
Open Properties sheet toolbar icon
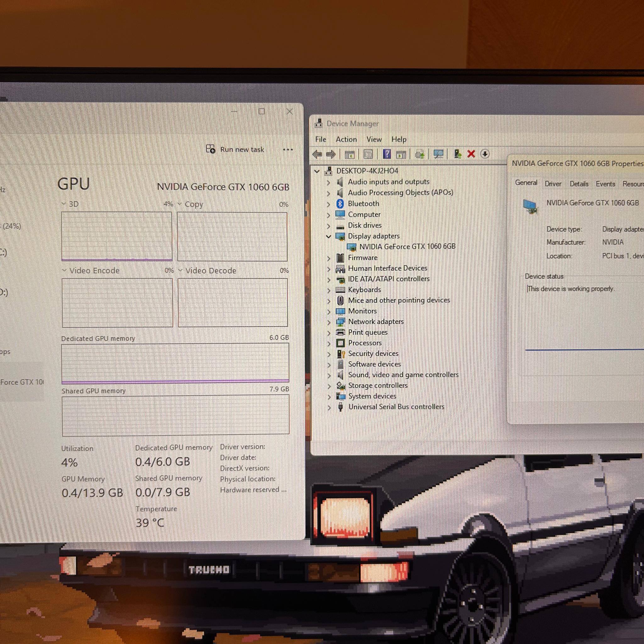[x=368, y=154]
